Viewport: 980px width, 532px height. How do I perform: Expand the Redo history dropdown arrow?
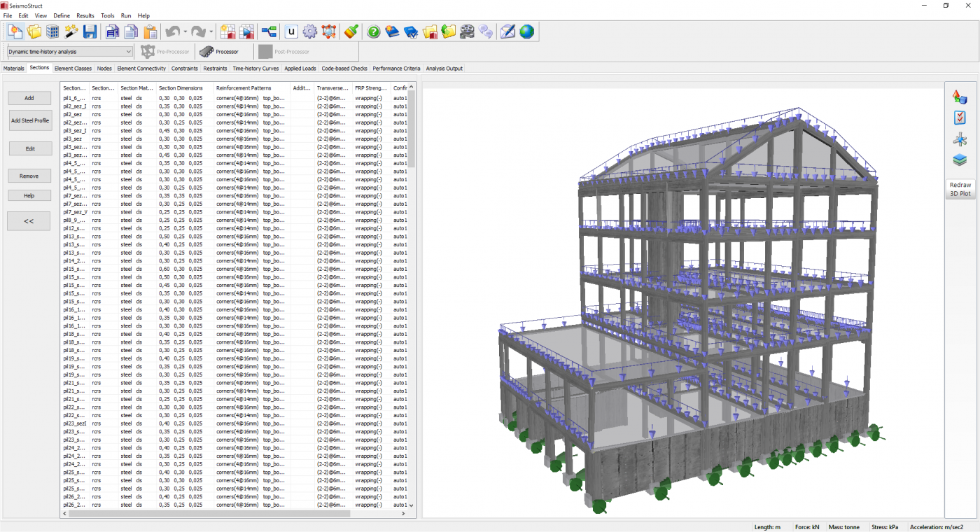coord(211,31)
